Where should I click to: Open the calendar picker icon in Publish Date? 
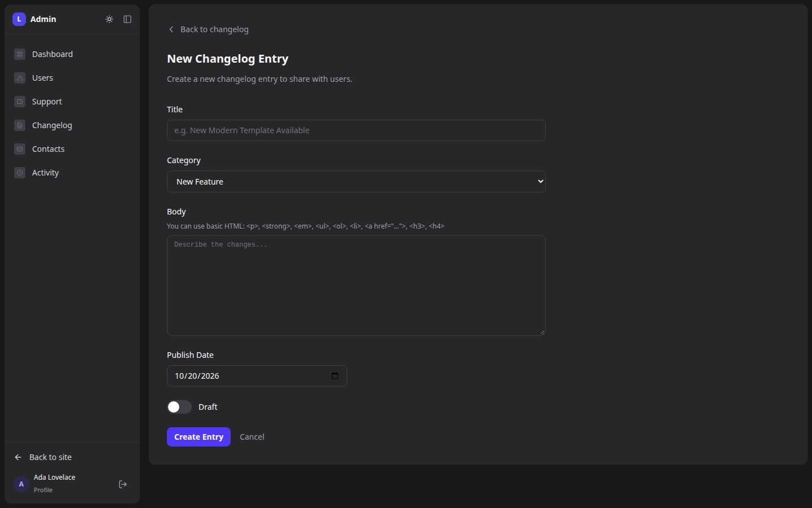(x=335, y=376)
